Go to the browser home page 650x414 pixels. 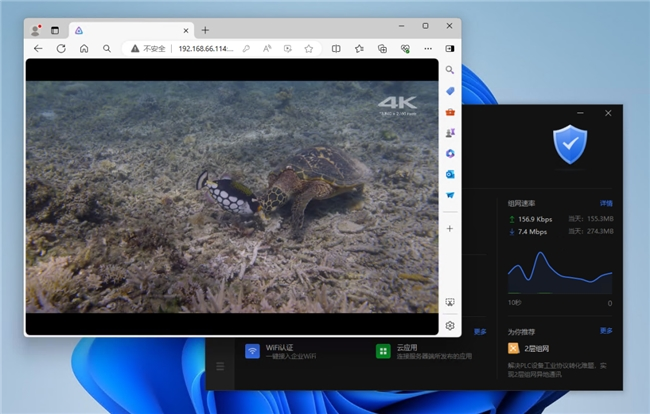[x=84, y=48]
